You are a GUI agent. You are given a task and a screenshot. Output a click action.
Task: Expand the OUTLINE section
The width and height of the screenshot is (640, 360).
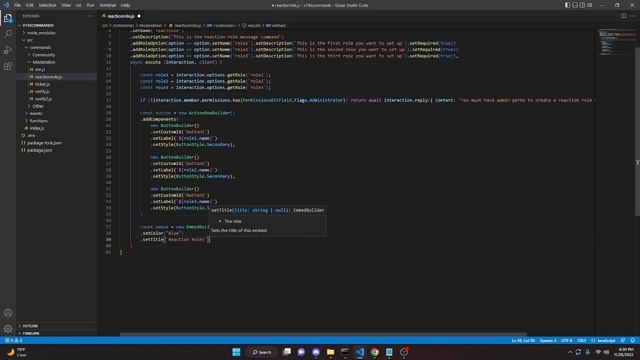30,326
